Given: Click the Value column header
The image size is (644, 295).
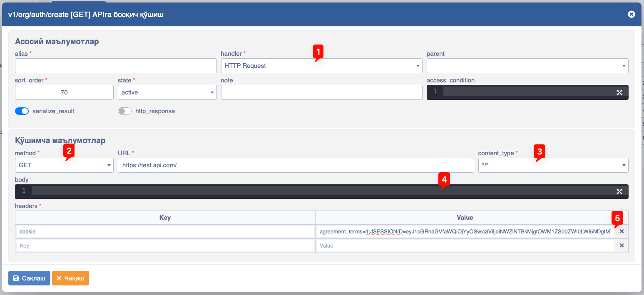Looking at the screenshot, I should (465, 218).
